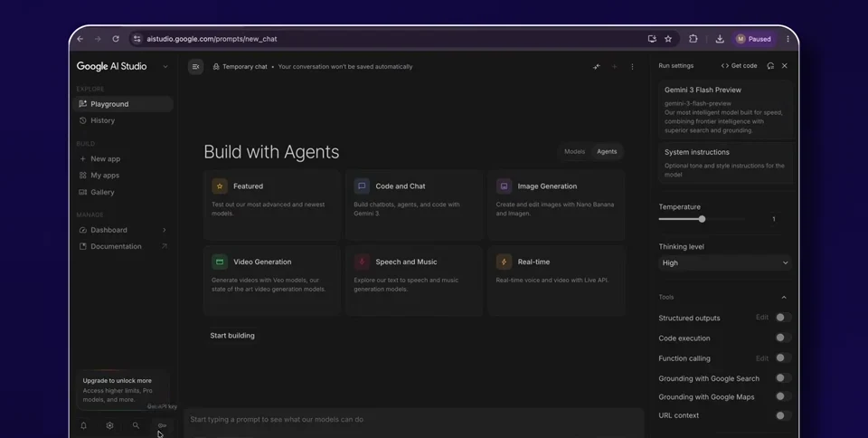Open notifications bell icon in sidebar
Screen dimensions: 868x438
coord(83,425)
